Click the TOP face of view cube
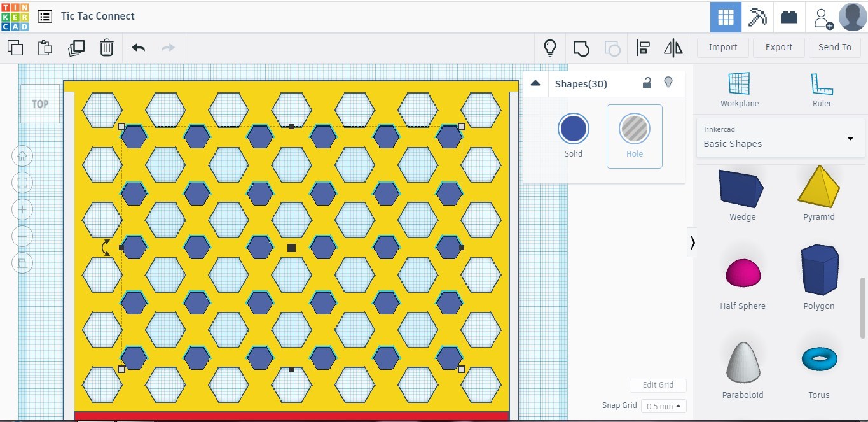Viewport: 868px width, 422px height. tap(40, 104)
